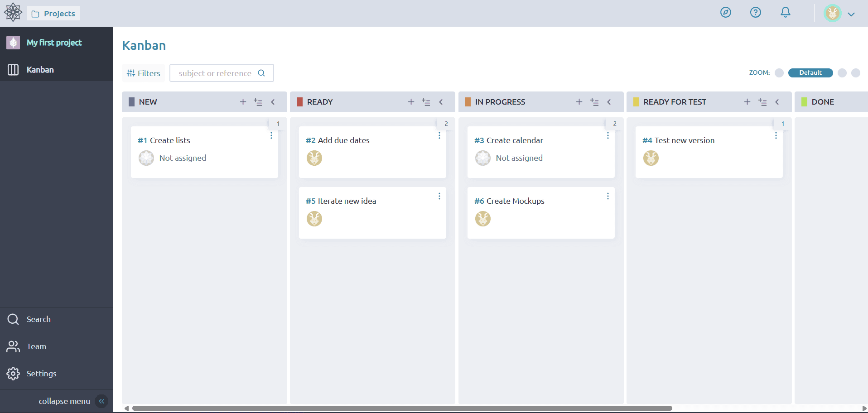
Task: Add a new card to NEW column
Action: pyautogui.click(x=243, y=102)
